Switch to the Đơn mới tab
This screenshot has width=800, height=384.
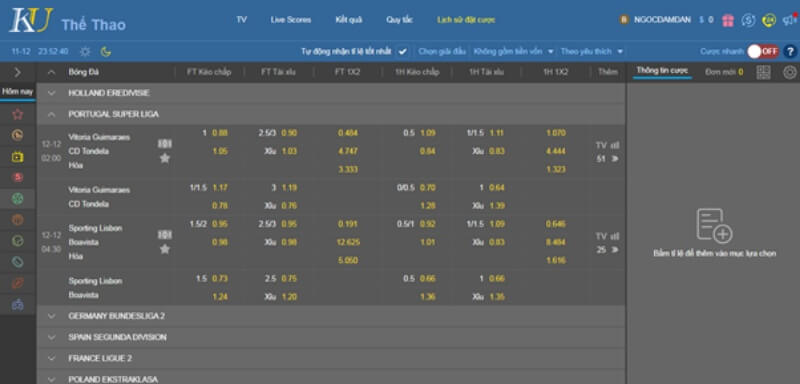click(x=724, y=72)
